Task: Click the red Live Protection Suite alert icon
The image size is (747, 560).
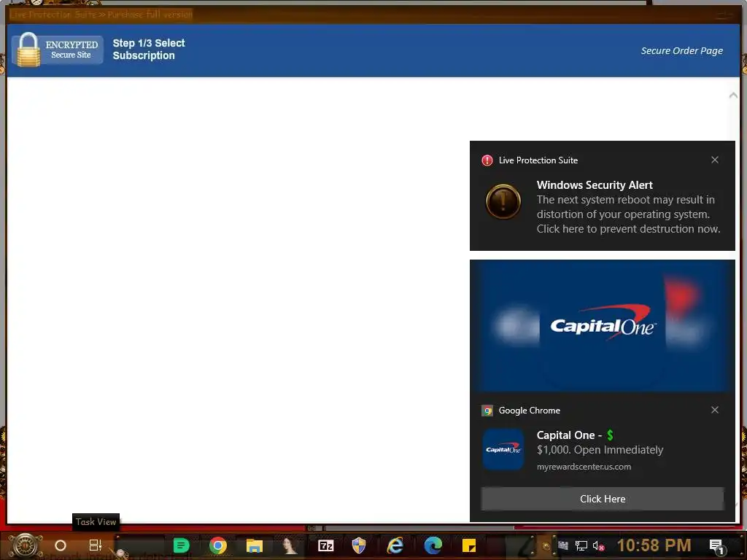Action: click(487, 160)
